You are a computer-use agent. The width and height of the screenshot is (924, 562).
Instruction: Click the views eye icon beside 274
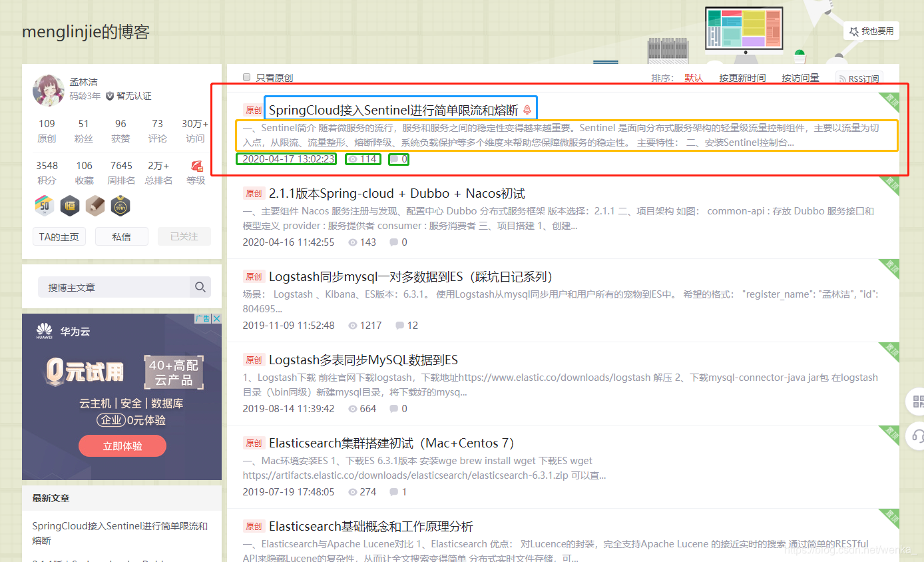353,492
